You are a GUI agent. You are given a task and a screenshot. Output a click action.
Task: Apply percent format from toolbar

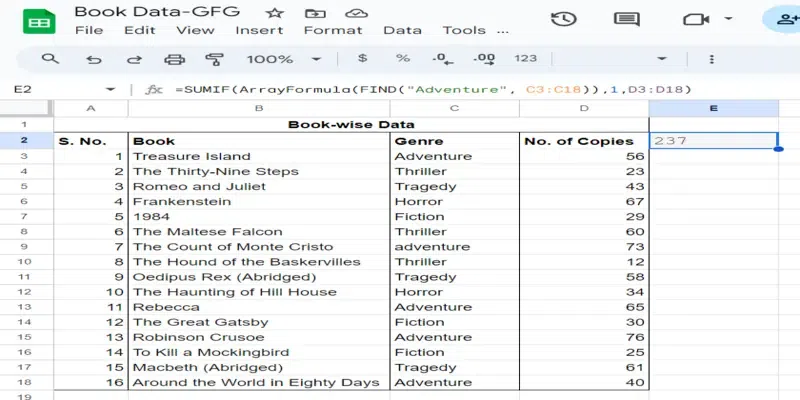pos(402,59)
